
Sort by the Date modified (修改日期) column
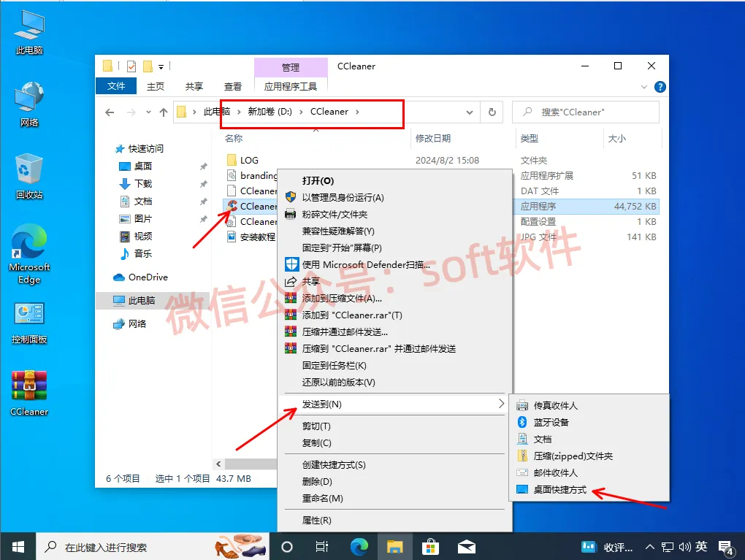(433, 138)
